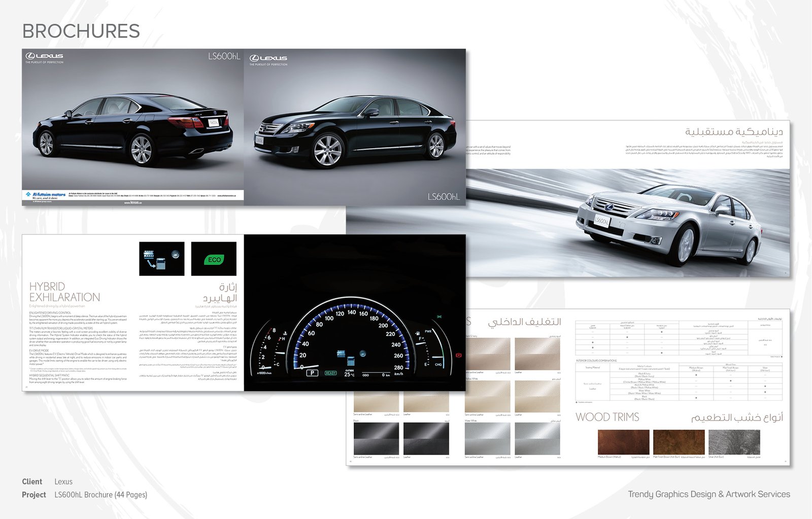Click the 'HYBRID EXHILARATION' heading
The height and width of the screenshot is (519, 812).
click(64, 292)
